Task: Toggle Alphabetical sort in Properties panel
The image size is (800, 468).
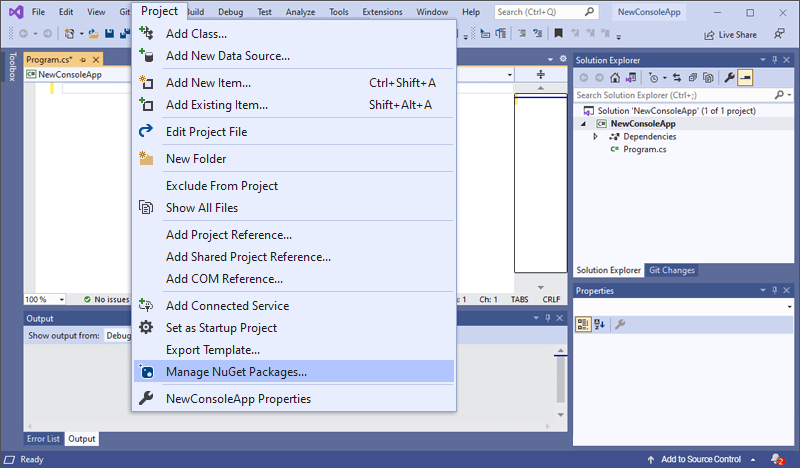Action: pos(599,324)
